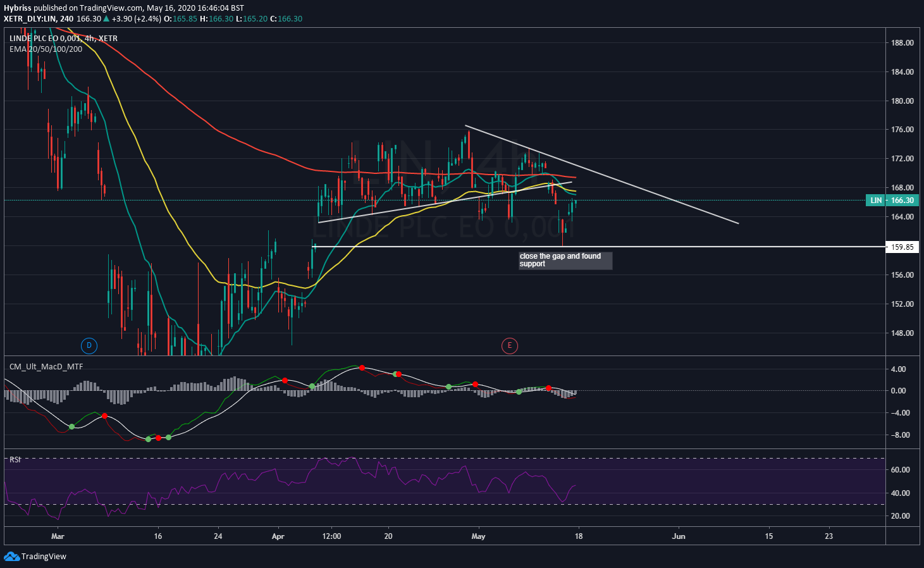924x568 pixels.
Task: Click the 148.00 price axis label
Action: pos(902,333)
